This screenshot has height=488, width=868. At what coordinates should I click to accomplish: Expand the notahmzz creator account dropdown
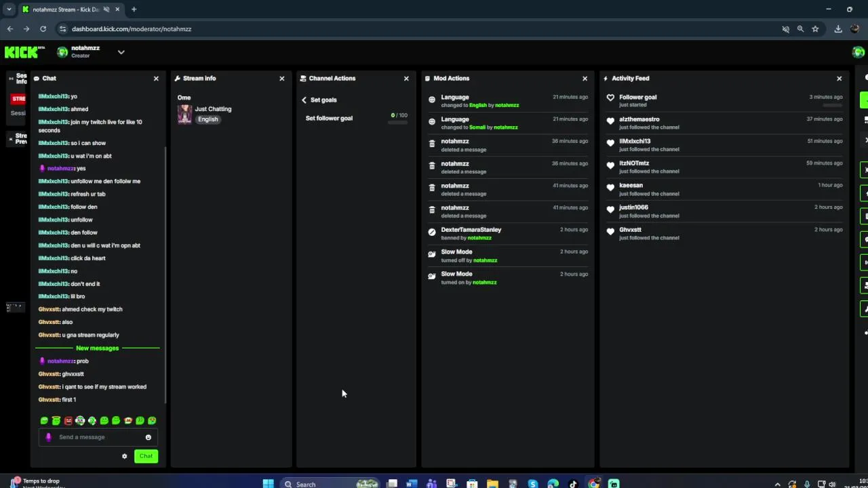121,52
